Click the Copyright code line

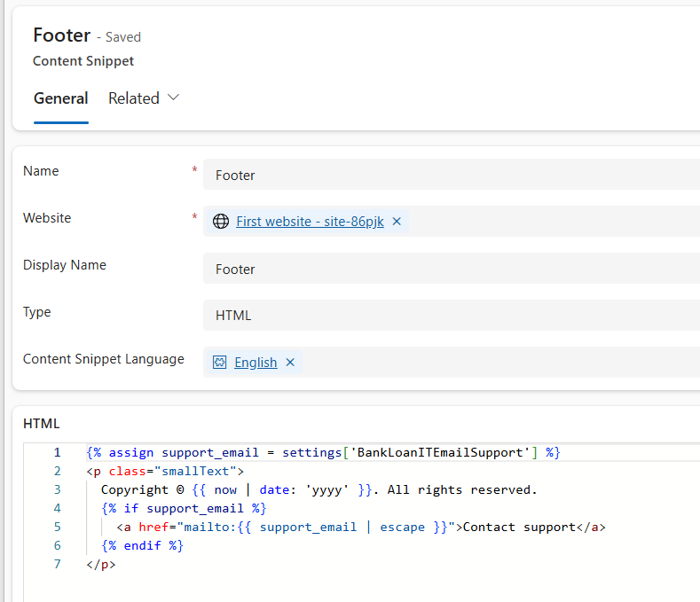pyautogui.click(x=319, y=490)
